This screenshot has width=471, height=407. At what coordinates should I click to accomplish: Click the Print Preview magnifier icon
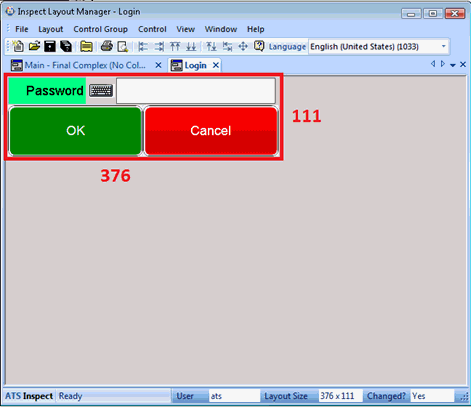tap(123, 47)
